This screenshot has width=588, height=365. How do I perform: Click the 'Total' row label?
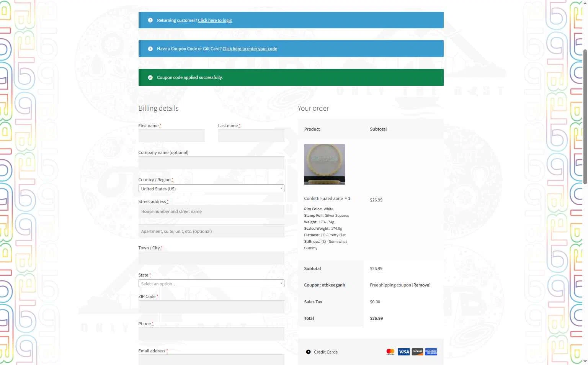pyautogui.click(x=309, y=318)
